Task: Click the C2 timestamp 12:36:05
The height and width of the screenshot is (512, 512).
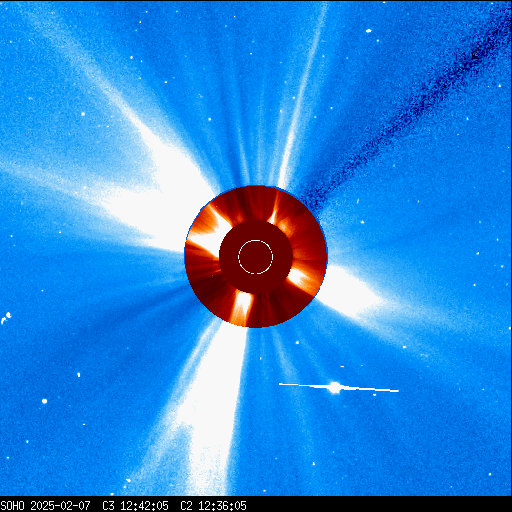Action: (x=222, y=505)
